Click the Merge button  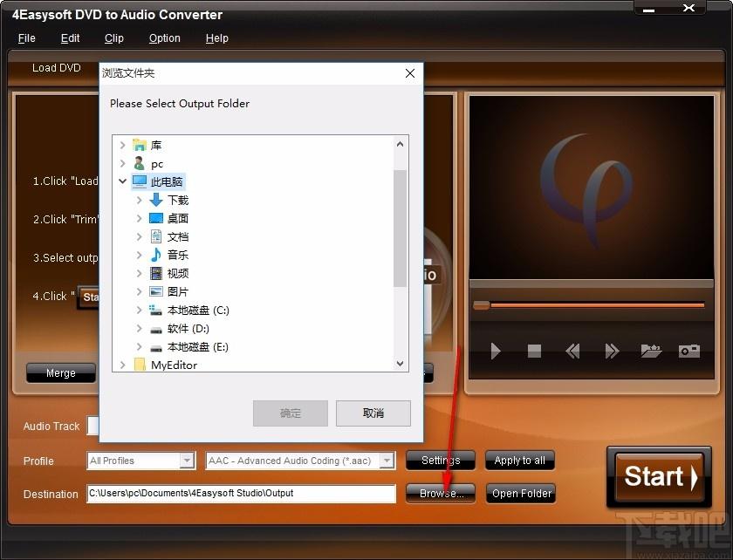(x=61, y=373)
